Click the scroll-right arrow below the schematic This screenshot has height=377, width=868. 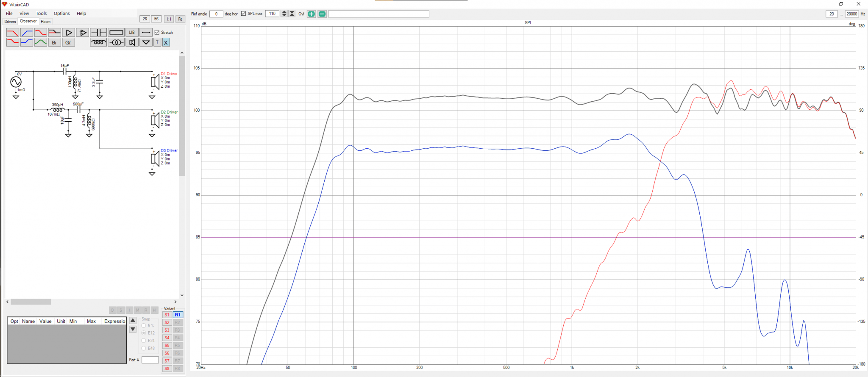pyautogui.click(x=175, y=302)
